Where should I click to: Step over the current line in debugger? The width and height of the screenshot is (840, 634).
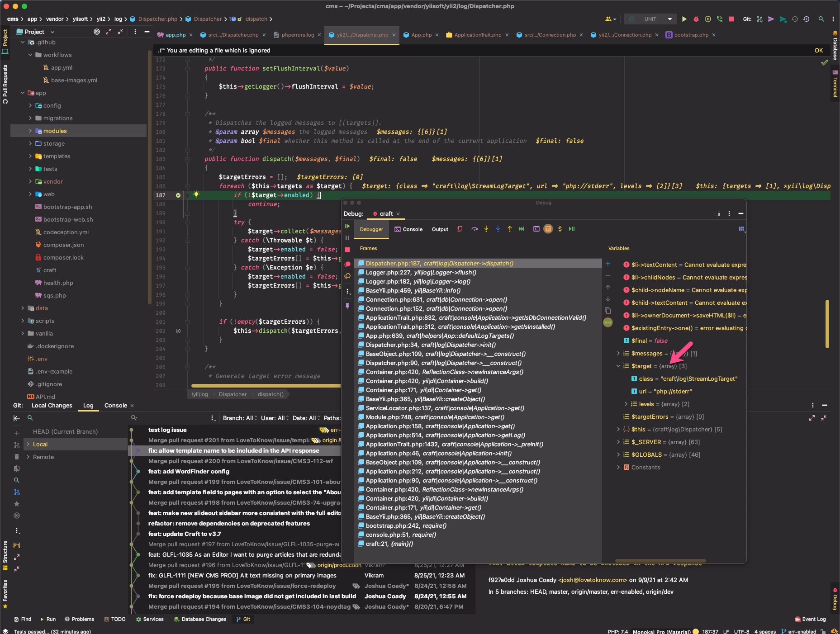(475, 229)
